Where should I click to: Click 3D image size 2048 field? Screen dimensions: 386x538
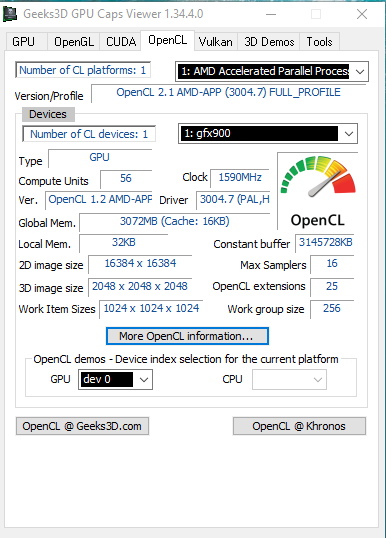click(140, 287)
